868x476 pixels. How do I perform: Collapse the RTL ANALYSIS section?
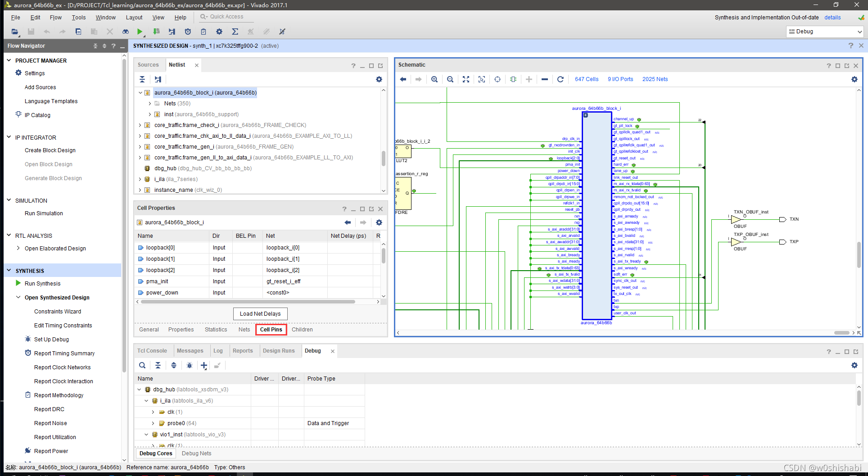(x=9, y=236)
